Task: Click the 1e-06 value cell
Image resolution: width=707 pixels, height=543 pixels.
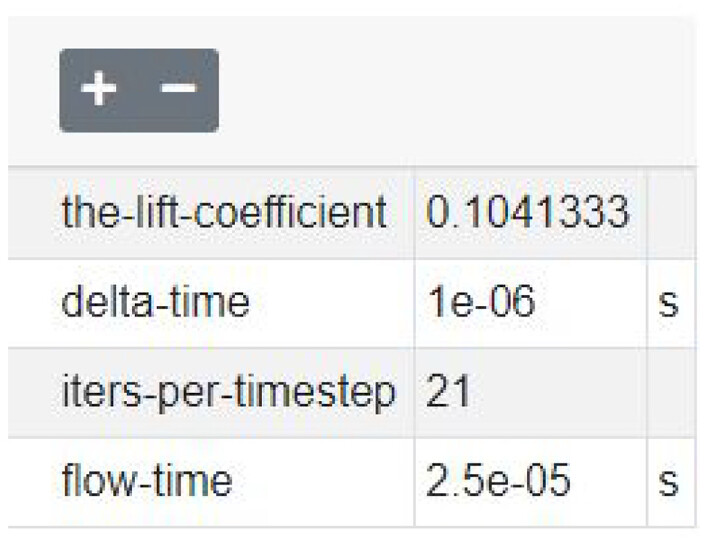Action: click(481, 302)
